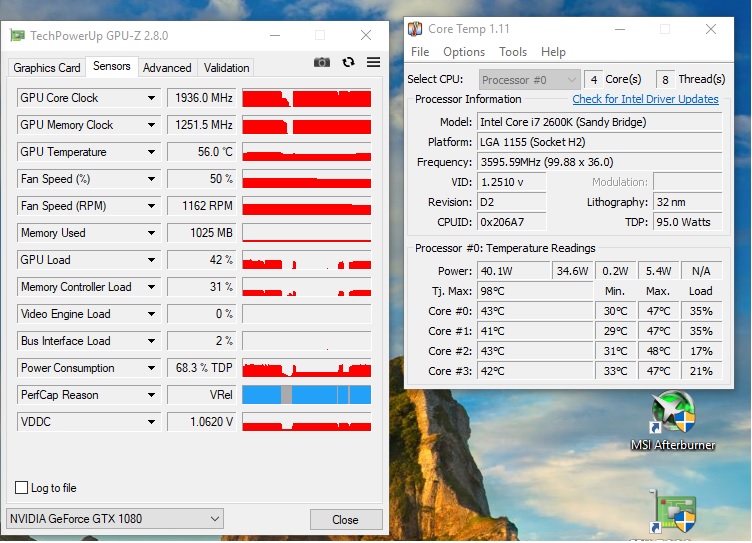The width and height of the screenshot is (752, 543).
Task: Click the 40.1W power reading
Action: tap(514, 271)
